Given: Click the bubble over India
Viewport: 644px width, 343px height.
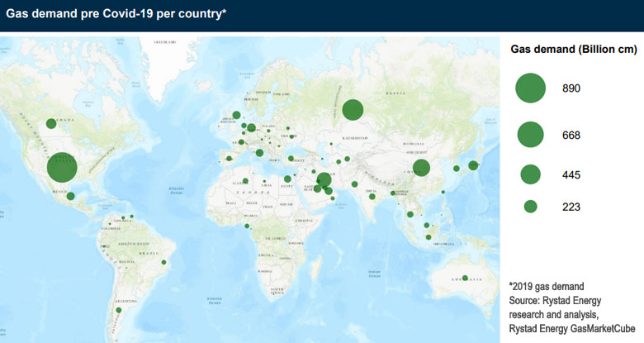Looking at the screenshot, I should (x=354, y=184).
